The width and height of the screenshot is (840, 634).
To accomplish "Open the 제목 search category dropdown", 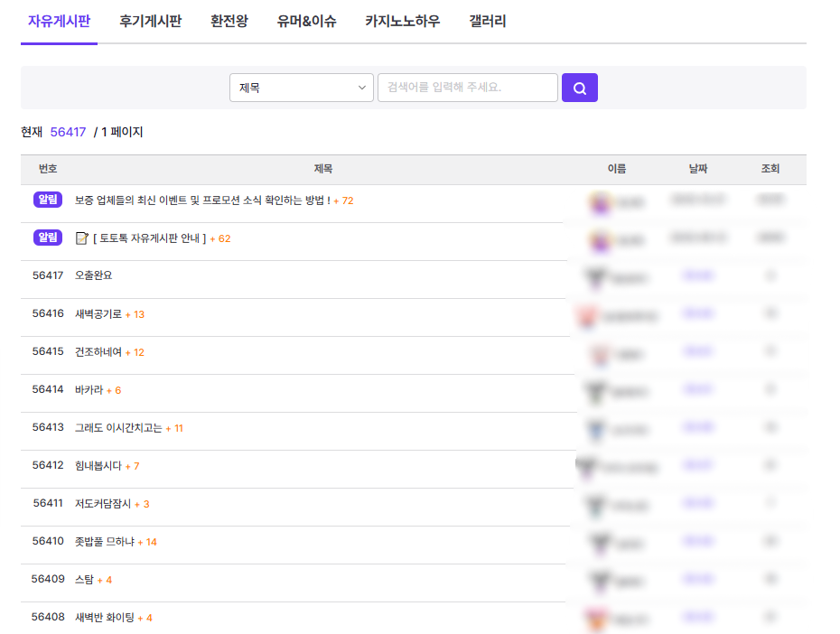I will (301, 88).
